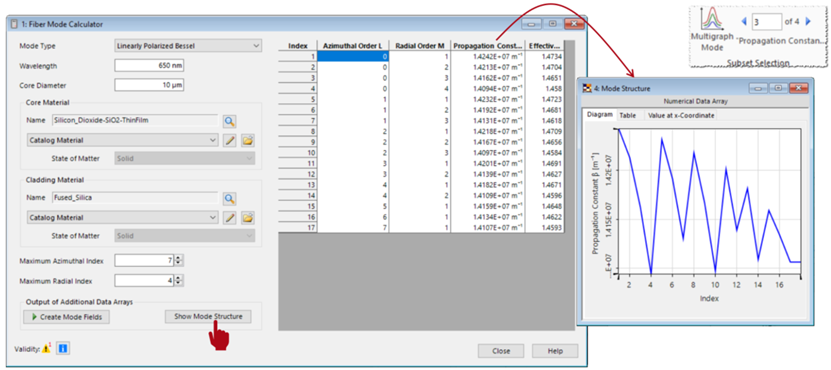Close the Mode Structure window
This screenshot has width=831, height=370.
point(798,89)
